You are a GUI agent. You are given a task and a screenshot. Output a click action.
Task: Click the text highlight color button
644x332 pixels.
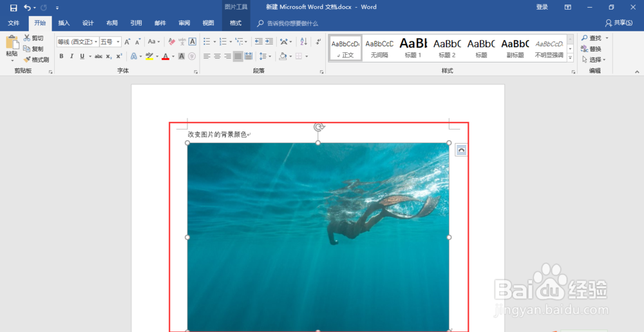tap(149, 56)
